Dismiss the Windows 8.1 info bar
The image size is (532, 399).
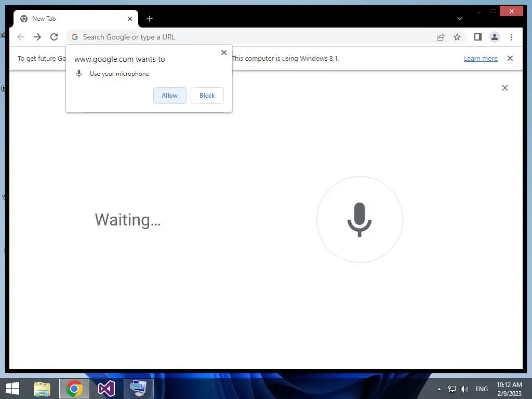click(510, 58)
